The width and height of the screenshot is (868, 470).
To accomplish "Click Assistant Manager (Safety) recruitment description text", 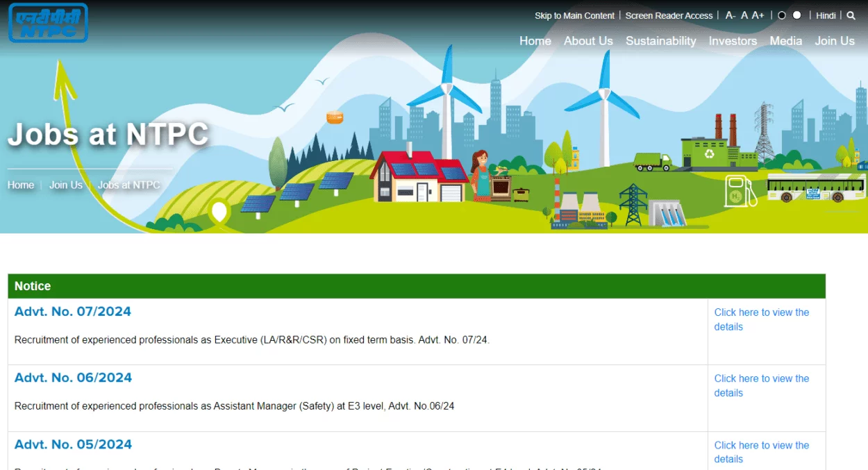I will click(235, 405).
